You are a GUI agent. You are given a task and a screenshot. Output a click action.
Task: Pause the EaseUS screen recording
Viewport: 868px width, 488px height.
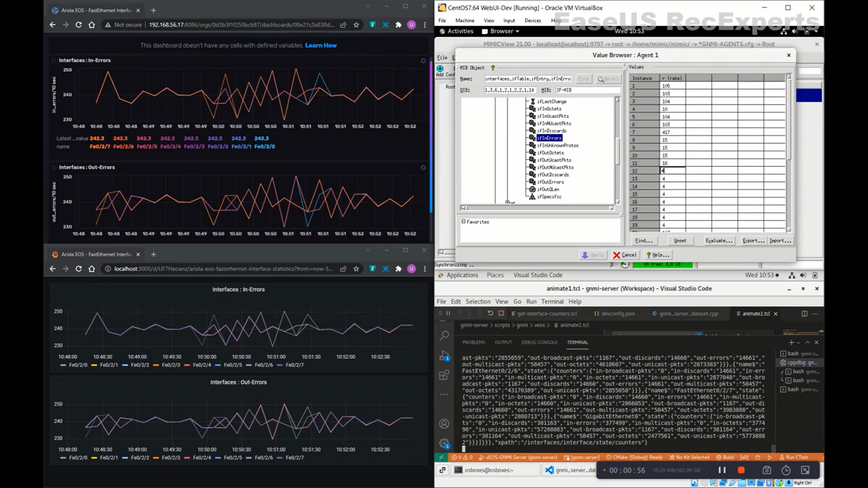click(722, 470)
